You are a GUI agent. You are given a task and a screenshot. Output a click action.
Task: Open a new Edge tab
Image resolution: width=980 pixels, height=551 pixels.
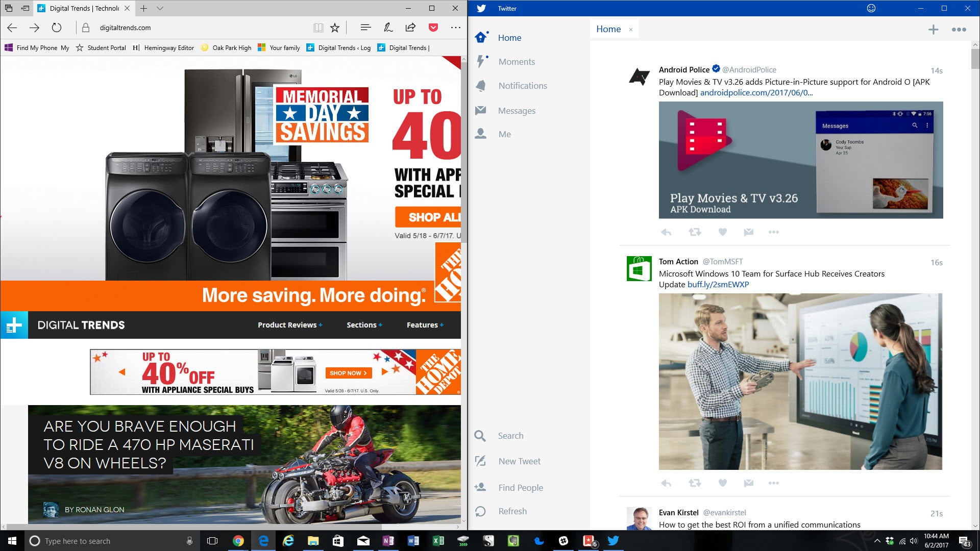[144, 8]
